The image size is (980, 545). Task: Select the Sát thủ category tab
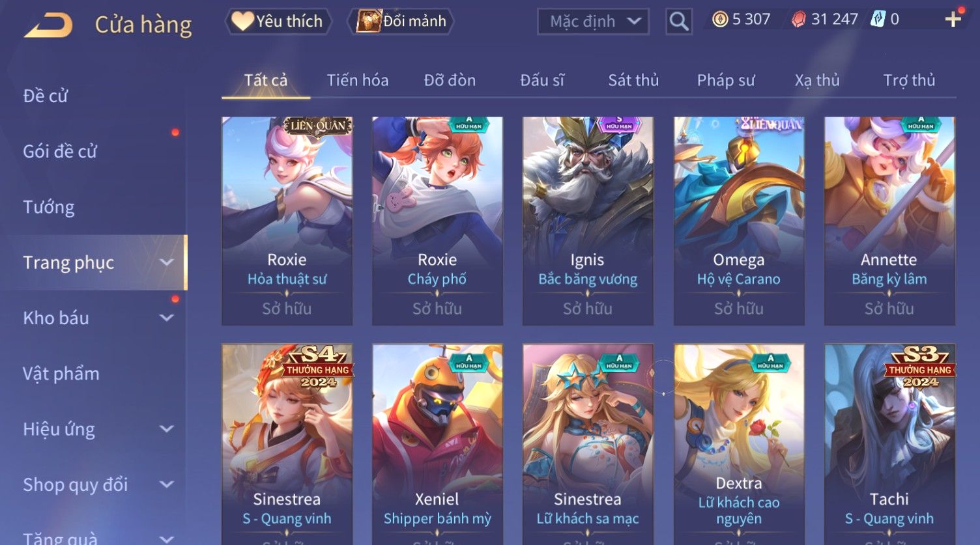pos(633,80)
